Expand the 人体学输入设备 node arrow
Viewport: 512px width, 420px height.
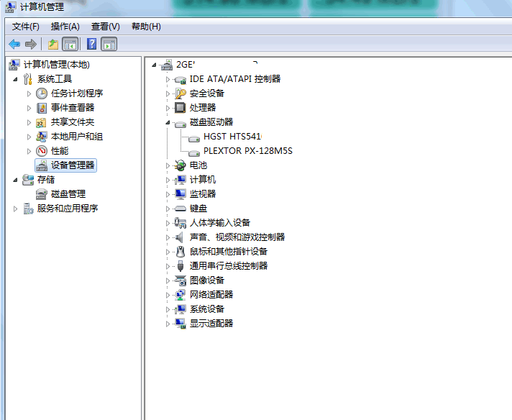168,223
